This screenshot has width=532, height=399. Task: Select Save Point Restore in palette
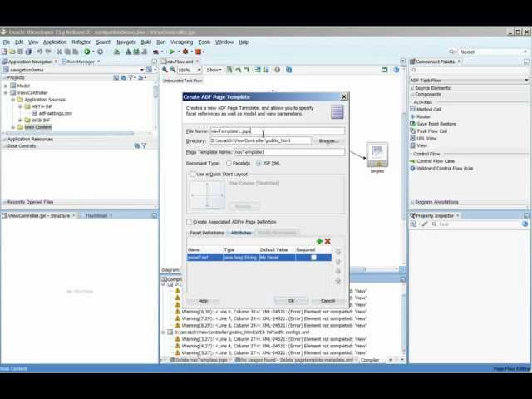(x=436, y=124)
